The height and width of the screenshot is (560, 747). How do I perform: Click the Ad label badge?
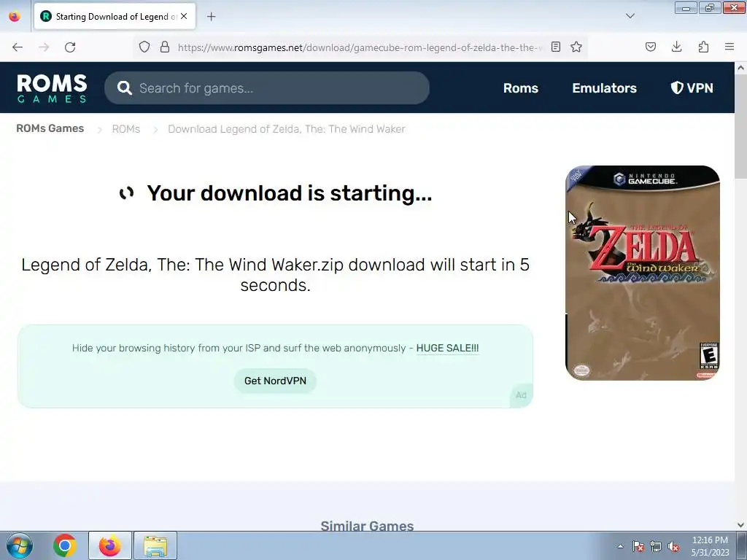click(521, 395)
